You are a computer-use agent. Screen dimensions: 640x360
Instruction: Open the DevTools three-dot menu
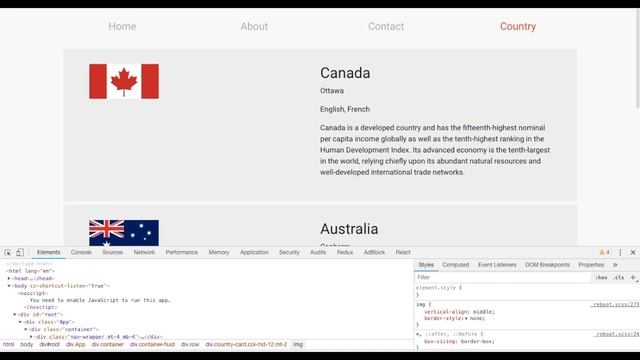[x=620, y=253]
